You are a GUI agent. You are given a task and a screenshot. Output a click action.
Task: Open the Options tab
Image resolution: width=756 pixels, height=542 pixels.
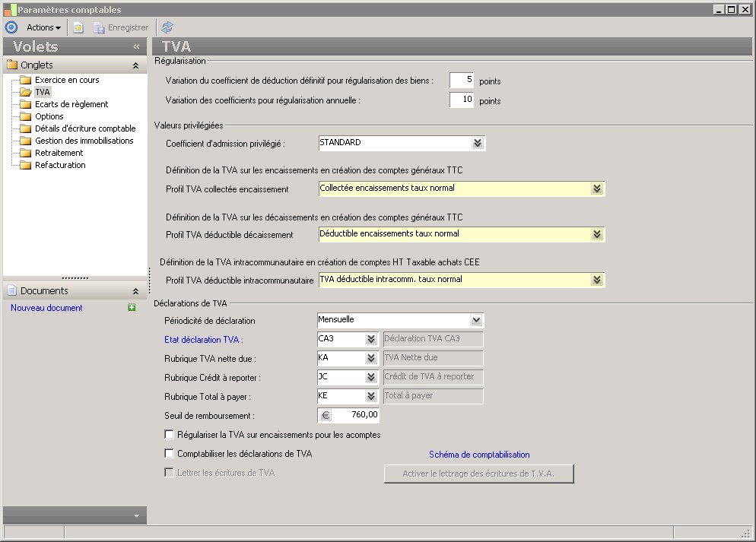pos(49,116)
